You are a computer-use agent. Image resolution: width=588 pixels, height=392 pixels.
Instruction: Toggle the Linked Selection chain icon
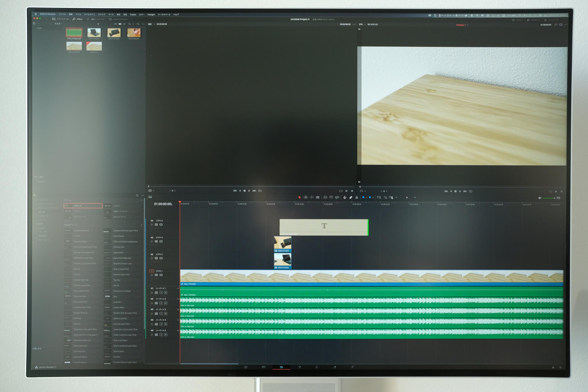coord(351,197)
